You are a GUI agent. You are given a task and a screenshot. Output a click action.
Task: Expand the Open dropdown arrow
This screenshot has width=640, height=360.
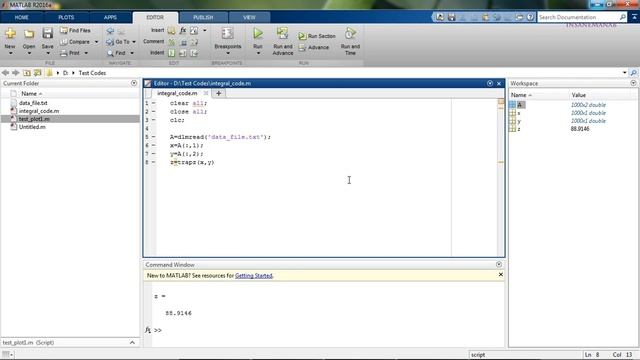pos(29,53)
